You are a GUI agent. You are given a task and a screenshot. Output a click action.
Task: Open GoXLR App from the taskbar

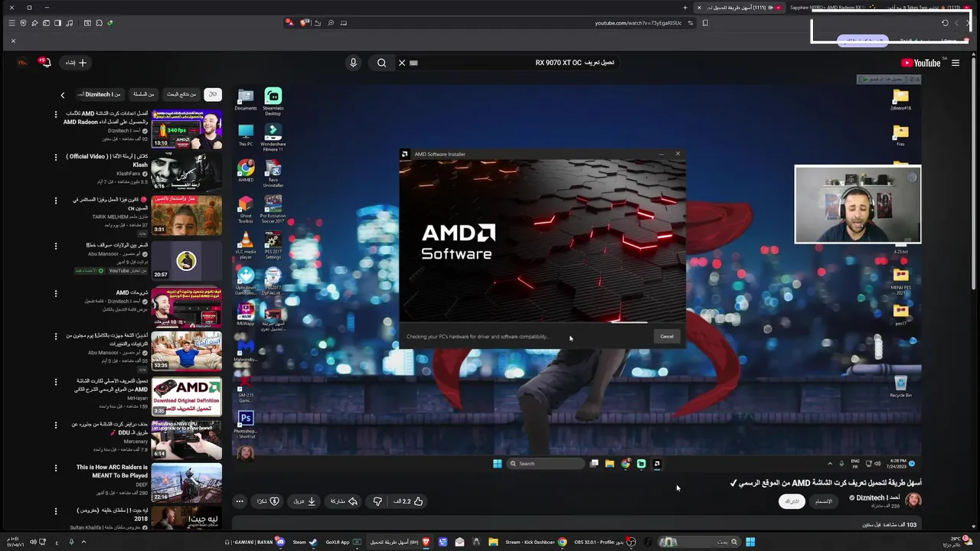click(344, 542)
